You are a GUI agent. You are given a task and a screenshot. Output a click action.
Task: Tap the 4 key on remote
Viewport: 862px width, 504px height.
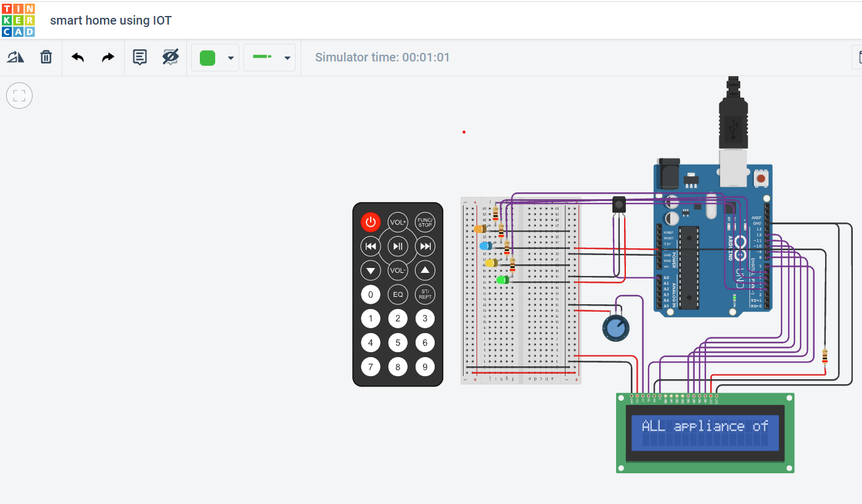coord(370,342)
